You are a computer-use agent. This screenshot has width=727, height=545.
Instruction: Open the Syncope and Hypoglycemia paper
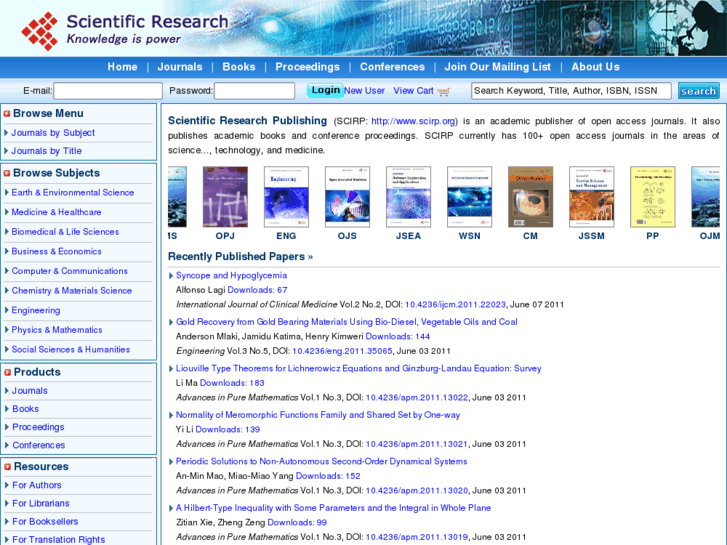tap(231, 276)
